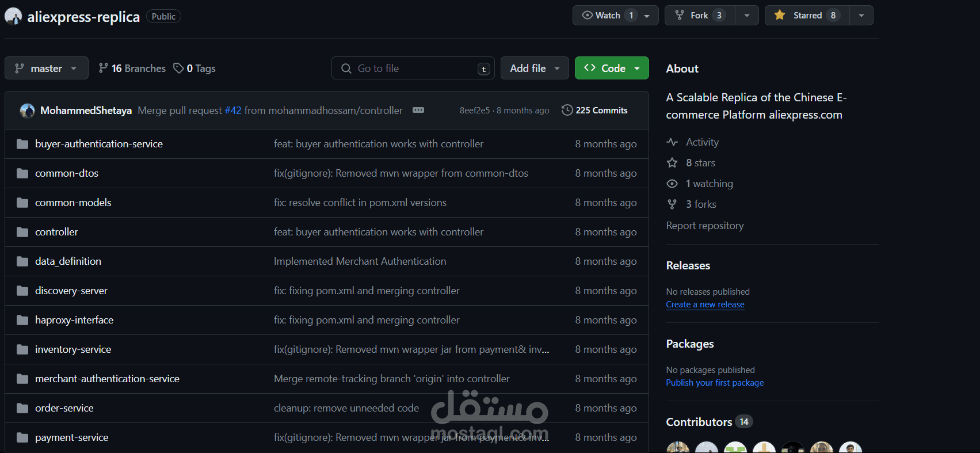Open the 3 forks link

click(x=701, y=204)
